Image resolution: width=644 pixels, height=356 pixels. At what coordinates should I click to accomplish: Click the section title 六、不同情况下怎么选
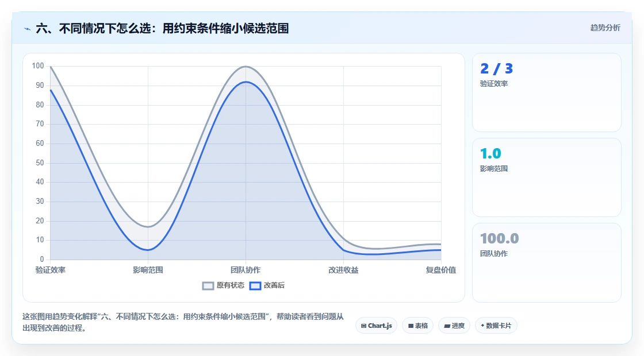(163, 28)
